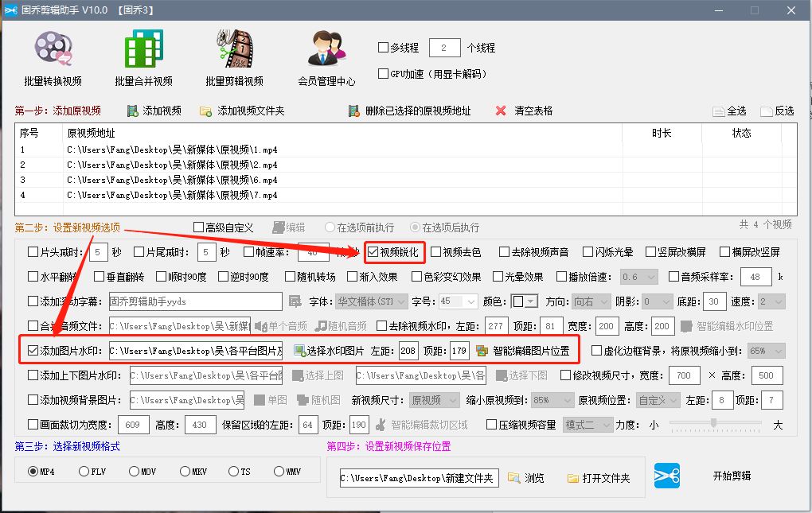This screenshot has width=812, height=513.
Task: Click the 添加视频文件夹 folder icon
Action: point(205,110)
